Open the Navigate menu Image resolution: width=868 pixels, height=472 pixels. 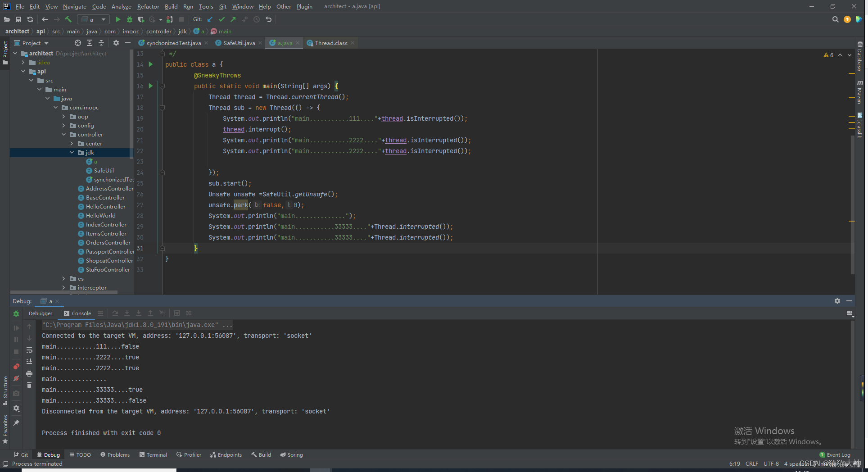74,6
